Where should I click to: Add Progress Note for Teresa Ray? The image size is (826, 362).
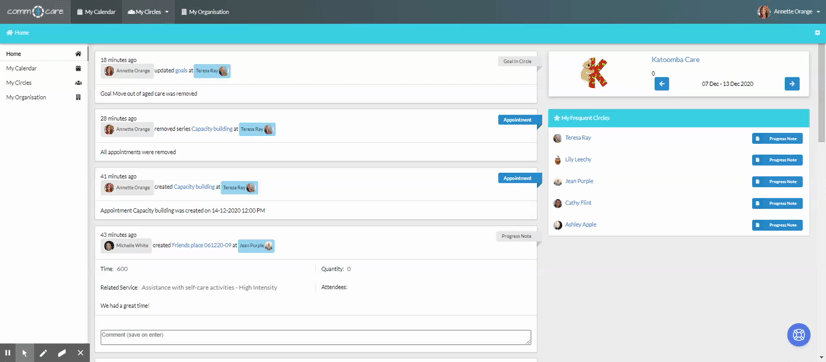(x=777, y=139)
